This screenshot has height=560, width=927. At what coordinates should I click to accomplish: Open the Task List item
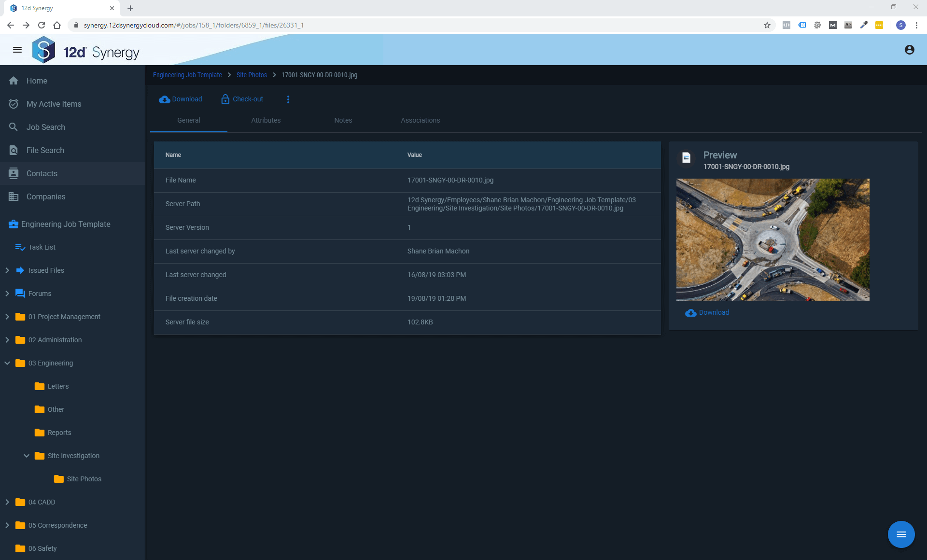pos(42,247)
